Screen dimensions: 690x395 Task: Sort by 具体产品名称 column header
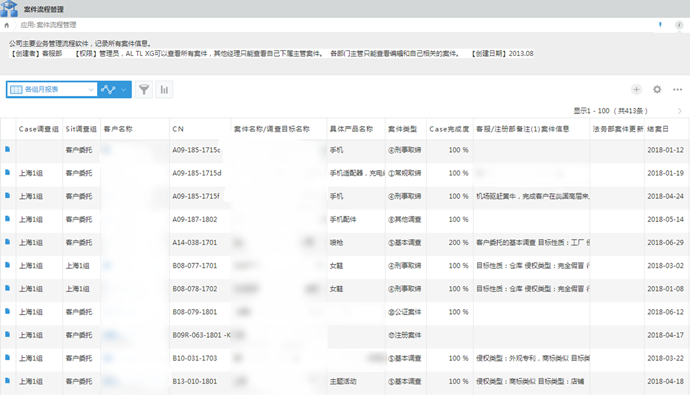351,129
